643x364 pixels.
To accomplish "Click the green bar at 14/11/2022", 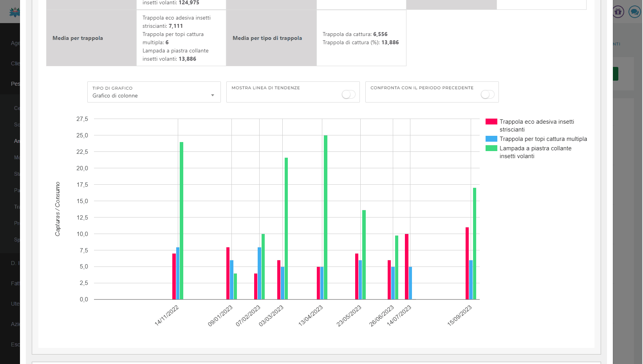I will pos(181,221).
